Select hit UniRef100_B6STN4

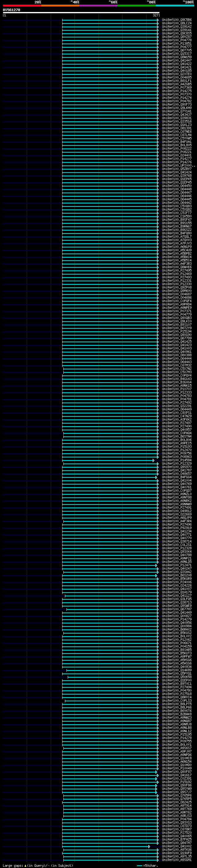[x=176, y=436]
